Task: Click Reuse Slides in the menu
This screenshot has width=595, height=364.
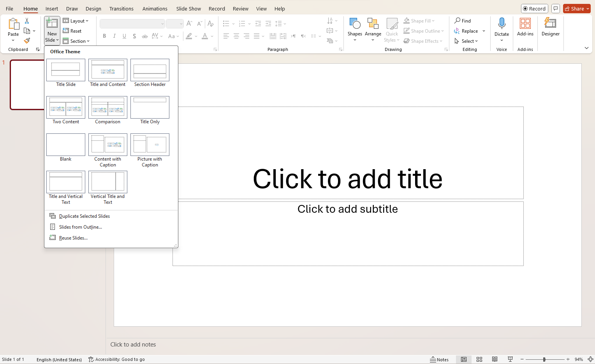Action: pyautogui.click(x=72, y=238)
